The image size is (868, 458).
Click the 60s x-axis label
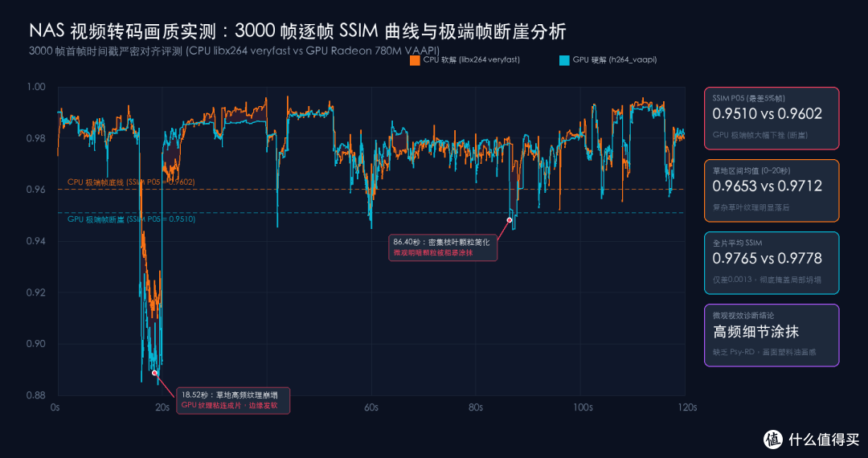click(x=371, y=407)
